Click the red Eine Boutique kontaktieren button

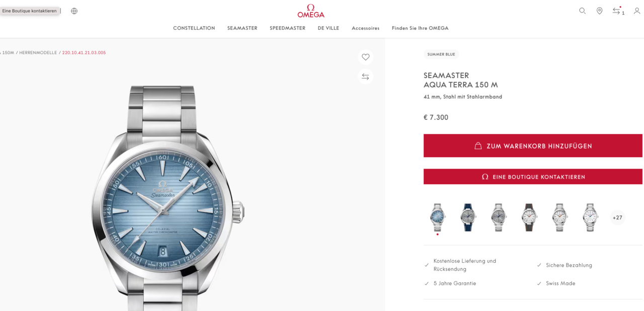(533, 177)
